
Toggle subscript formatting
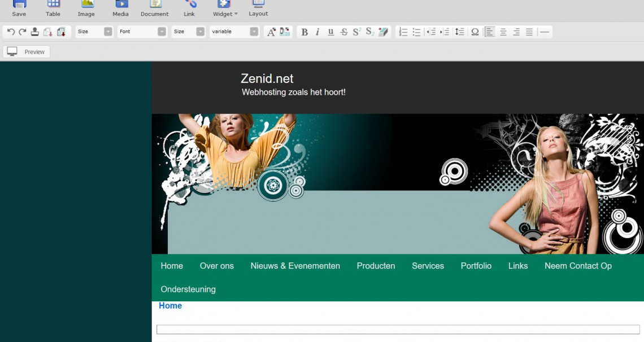coord(369,32)
